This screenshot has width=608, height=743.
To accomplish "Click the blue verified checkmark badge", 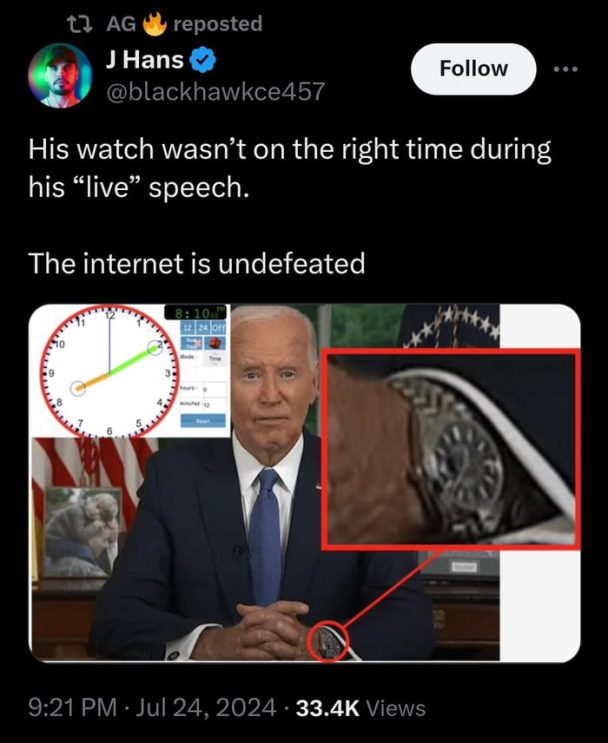I will [203, 60].
